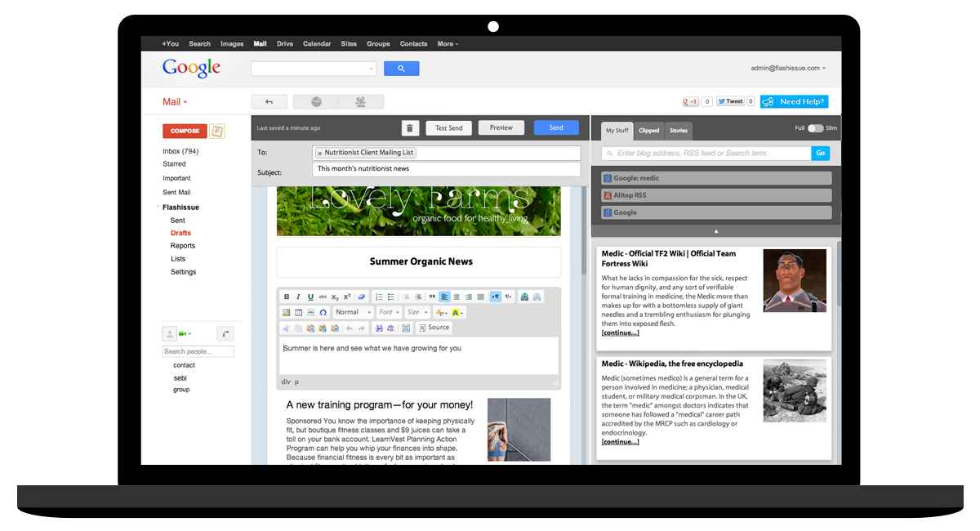The image size is (980, 531).
Task: Remove Nutritionist Client Mailing List recipient
Action: coord(319,153)
